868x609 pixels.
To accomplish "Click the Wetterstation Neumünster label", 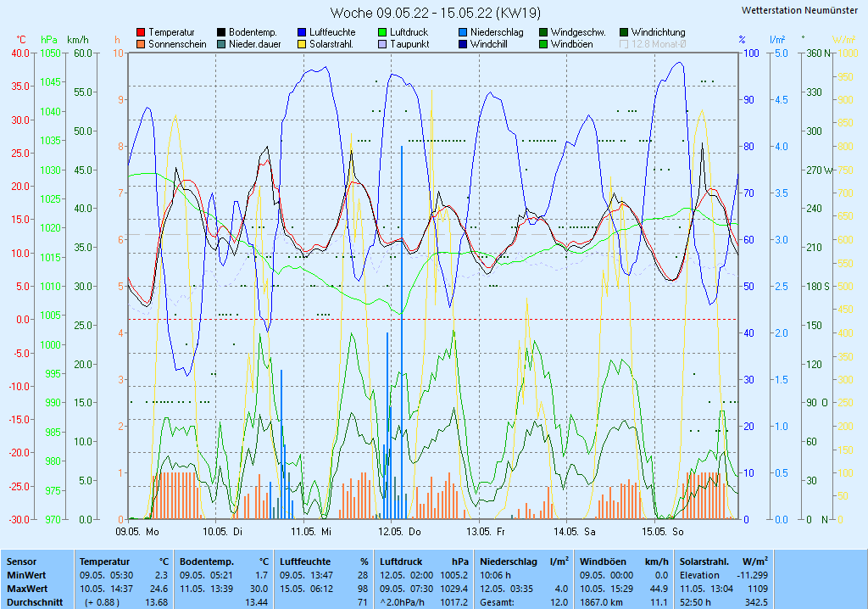I will (799, 10).
